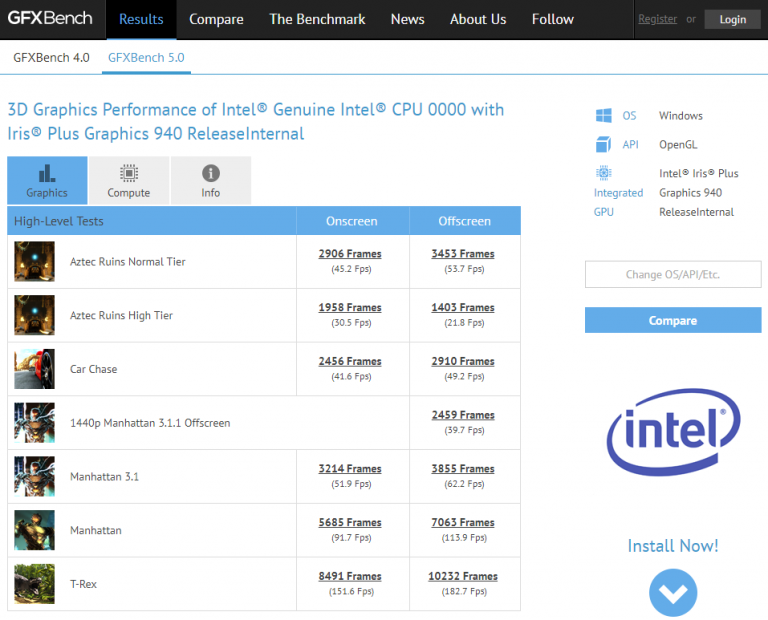Open the News menu
This screenshot has height=620, width=768.
click(x=408, y=19)
